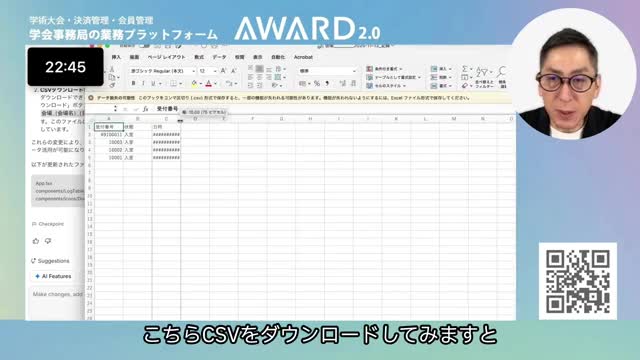
Task: Click the QR code image
Action: click(x=578, y=281)
